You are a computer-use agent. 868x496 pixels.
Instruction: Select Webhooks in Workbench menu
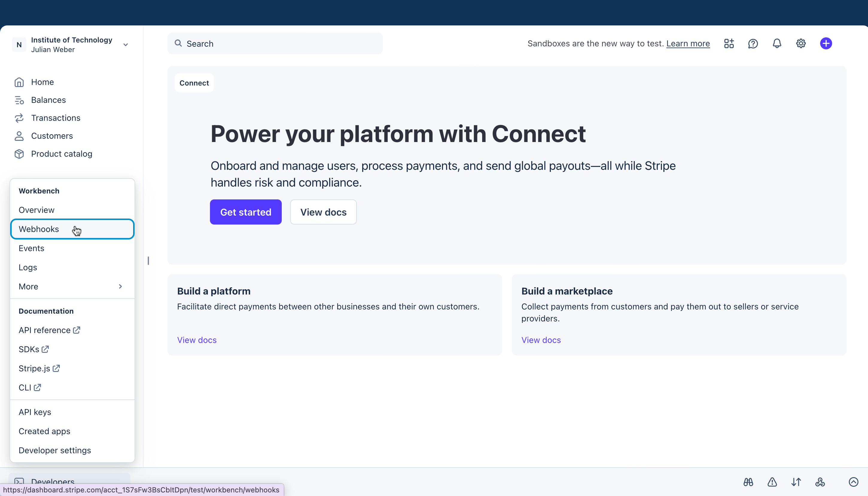[72, 229]
